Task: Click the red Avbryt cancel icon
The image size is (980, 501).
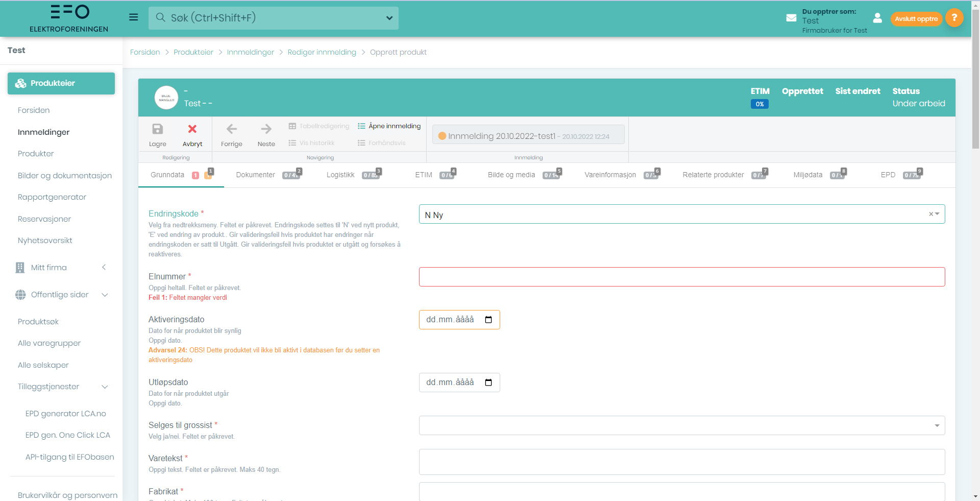Action: 192,129
